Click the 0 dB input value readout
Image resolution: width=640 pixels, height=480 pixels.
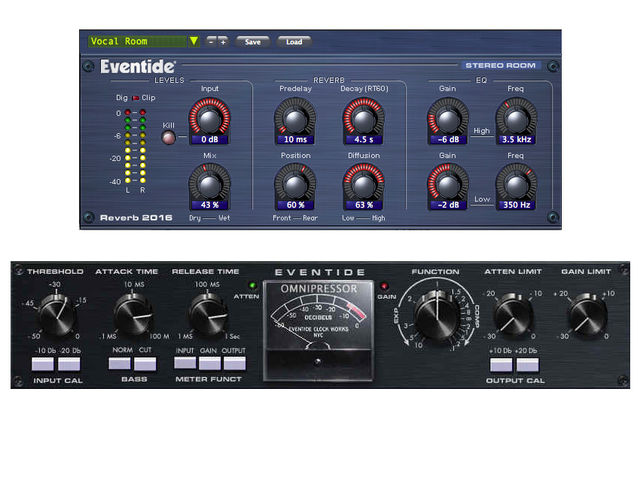[x=209, y=140]
